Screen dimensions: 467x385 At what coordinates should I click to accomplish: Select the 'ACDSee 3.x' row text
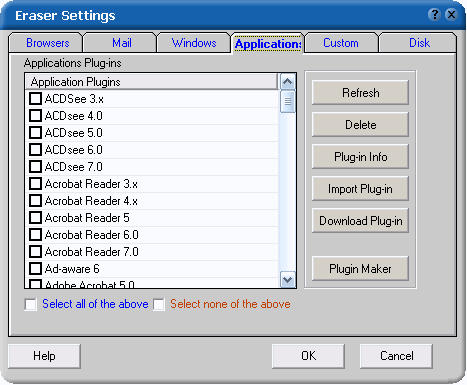(74, 99)
